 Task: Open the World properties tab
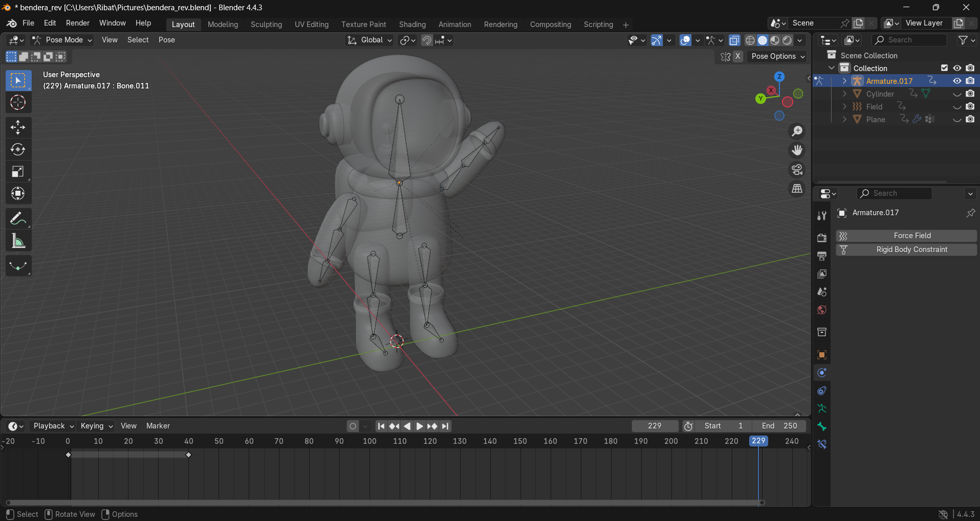point(822,310)
